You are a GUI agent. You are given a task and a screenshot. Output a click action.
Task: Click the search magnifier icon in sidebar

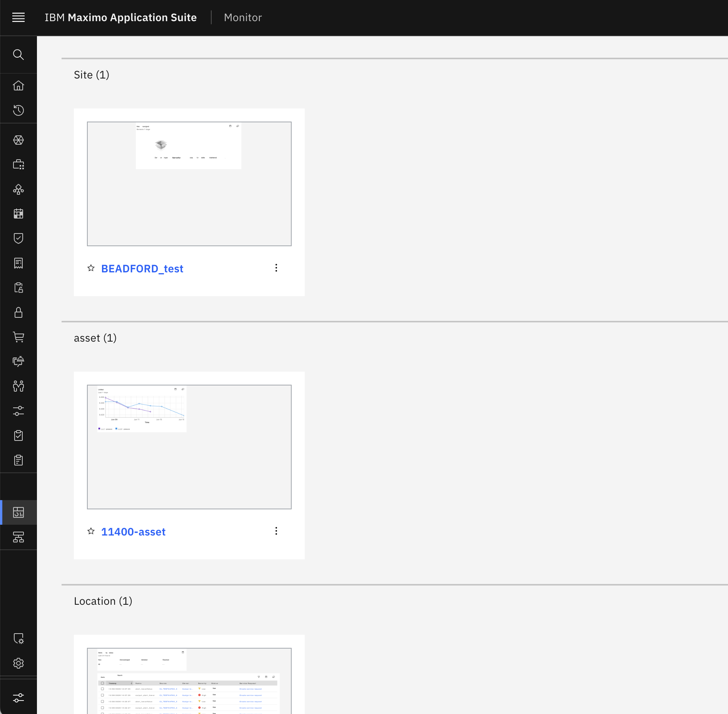pyautogui.click(x=18, y=55)
